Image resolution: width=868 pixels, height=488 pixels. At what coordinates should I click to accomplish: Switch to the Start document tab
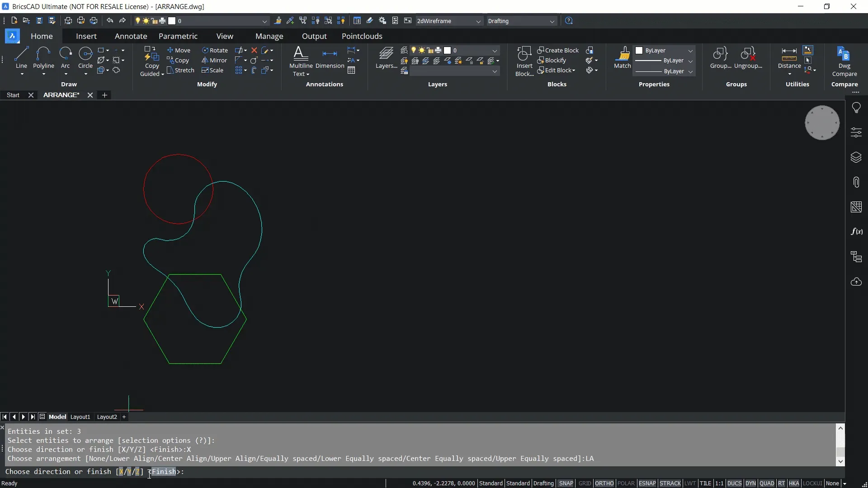(x=13, y=95)
